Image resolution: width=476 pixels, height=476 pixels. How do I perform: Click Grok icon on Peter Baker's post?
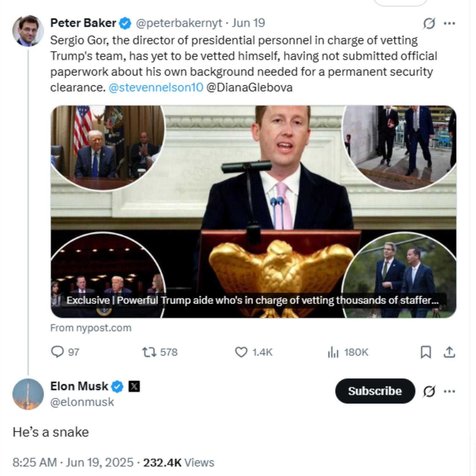coord(429,23)
